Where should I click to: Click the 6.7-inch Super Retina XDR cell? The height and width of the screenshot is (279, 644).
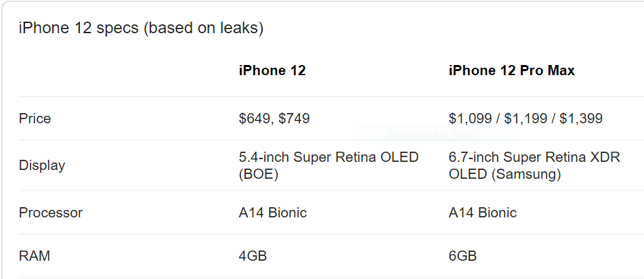pyautogui.click(x=534, y=166)
